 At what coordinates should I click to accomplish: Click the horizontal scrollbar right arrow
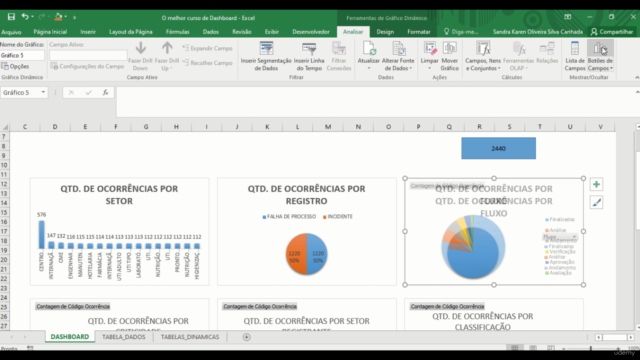(631, 337)
